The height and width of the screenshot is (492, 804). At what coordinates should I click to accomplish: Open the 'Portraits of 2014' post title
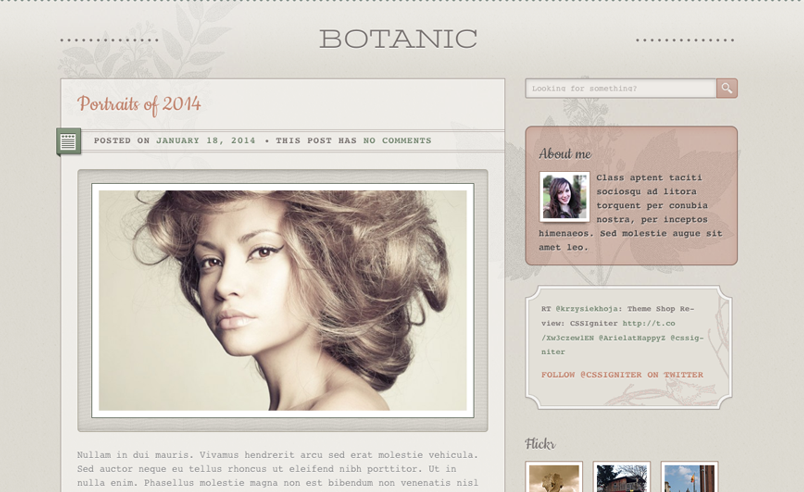pyautogui.click(x=139, y=105)
